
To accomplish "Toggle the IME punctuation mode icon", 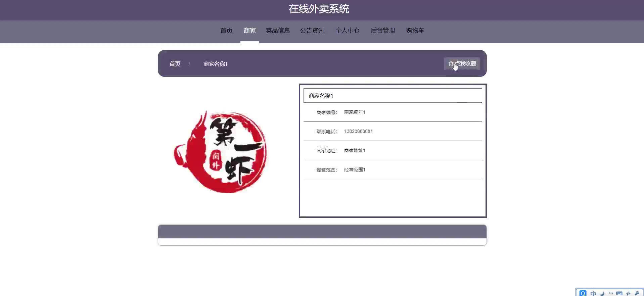I will (x=611, y=294).
